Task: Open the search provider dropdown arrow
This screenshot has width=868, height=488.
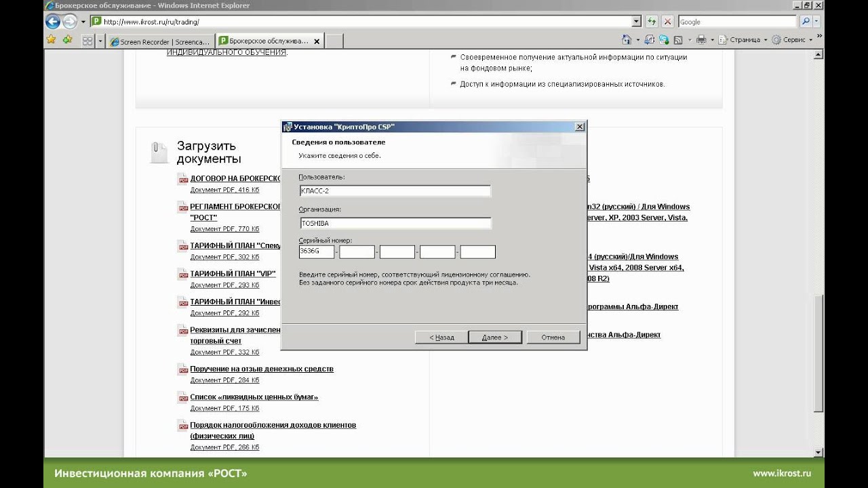Action: [x=817, y=22]
